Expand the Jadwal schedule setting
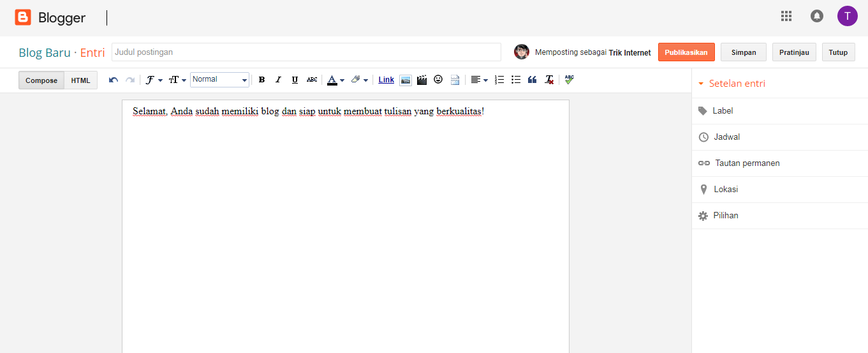Screen dimensions: 868x353 779,137
